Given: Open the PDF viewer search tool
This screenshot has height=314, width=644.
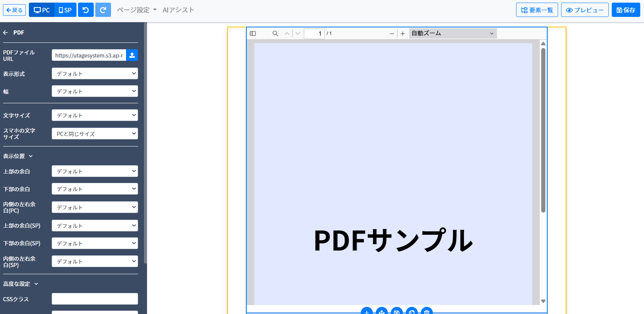Looking at the screenshot, I should click(x=275, y=33).
